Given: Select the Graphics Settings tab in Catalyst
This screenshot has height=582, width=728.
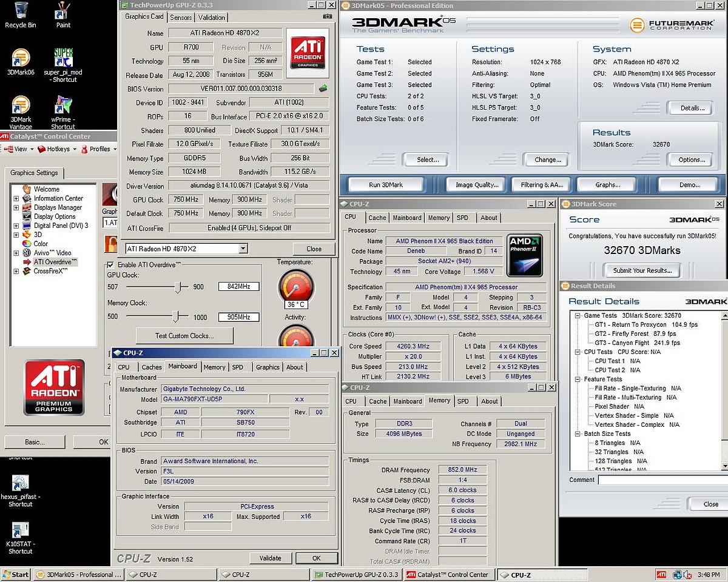Looking at the screenshot, I should tap(34, 173).
